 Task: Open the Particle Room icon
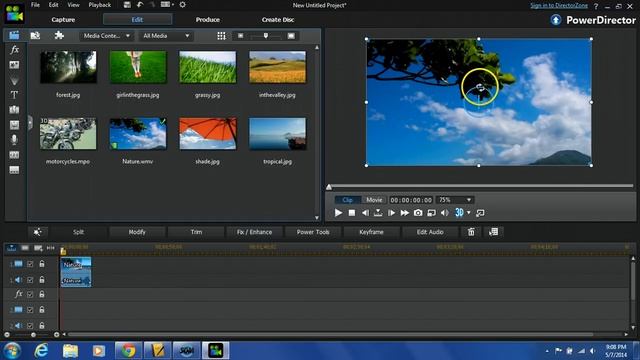coord(14,80)
